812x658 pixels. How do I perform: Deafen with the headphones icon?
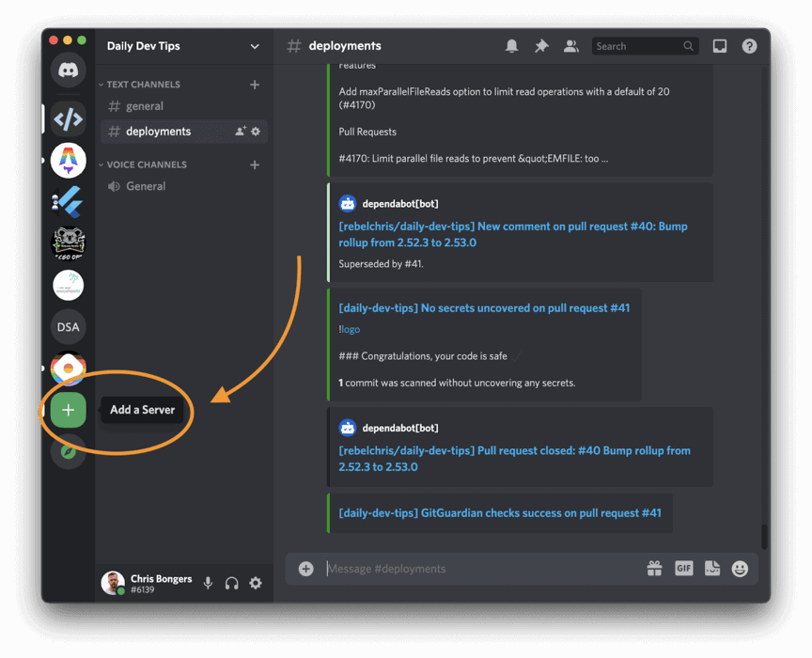click(x=232, y=583)
